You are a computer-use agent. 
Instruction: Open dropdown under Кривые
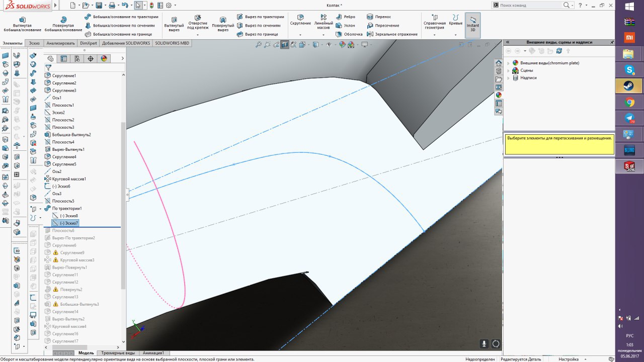pyautogui.click(x=456, y=35)
